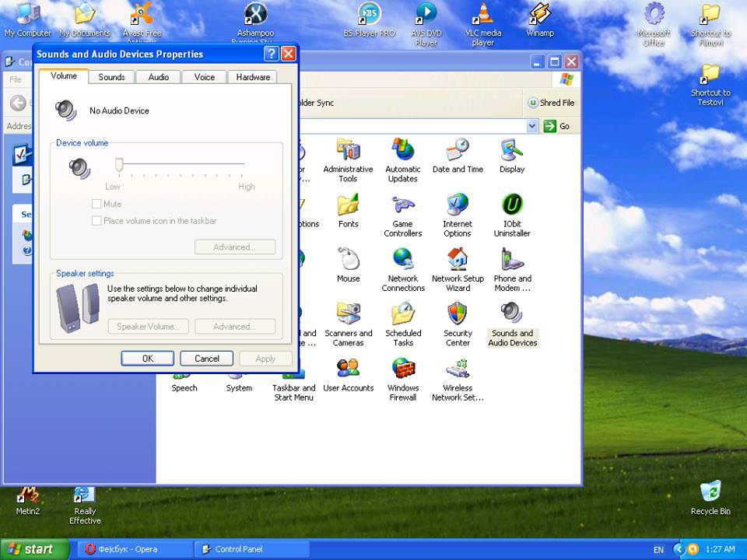Confirm the dialog with OK button
This screenshot has height=560, width=747.
[x=147, y=359]
